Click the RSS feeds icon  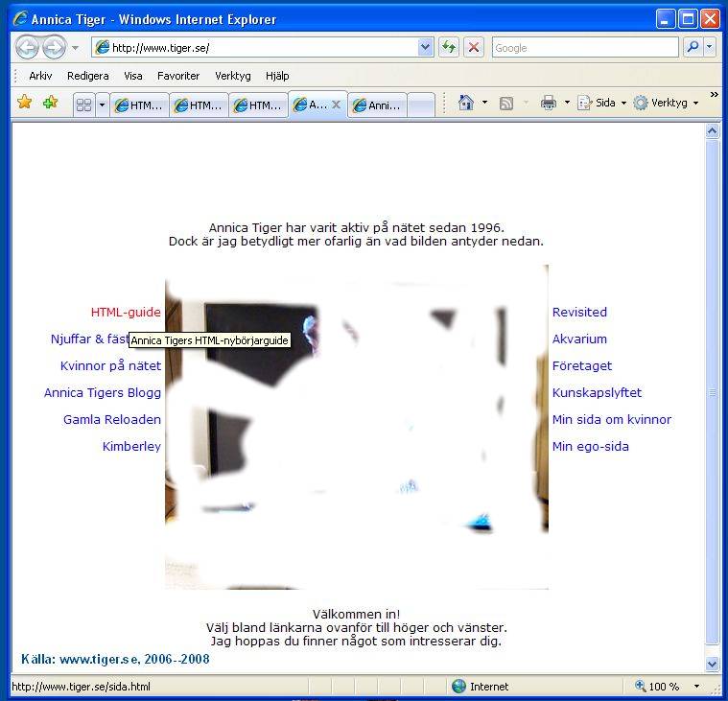pyautogui.click(x=506, y=103)
